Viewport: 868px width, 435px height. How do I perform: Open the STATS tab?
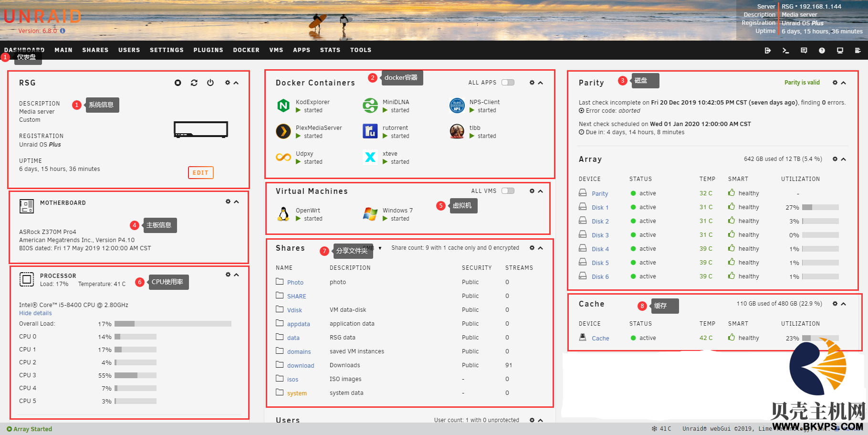[330, 50]
